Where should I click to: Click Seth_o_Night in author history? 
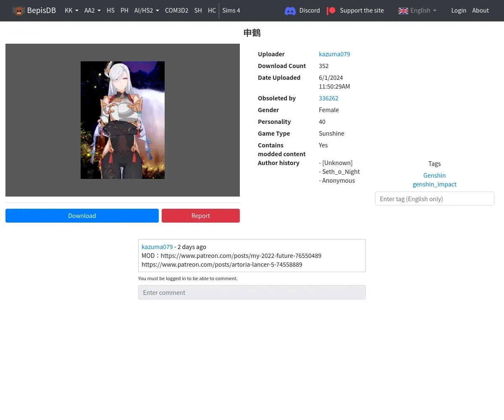click(x=341, y=172)
